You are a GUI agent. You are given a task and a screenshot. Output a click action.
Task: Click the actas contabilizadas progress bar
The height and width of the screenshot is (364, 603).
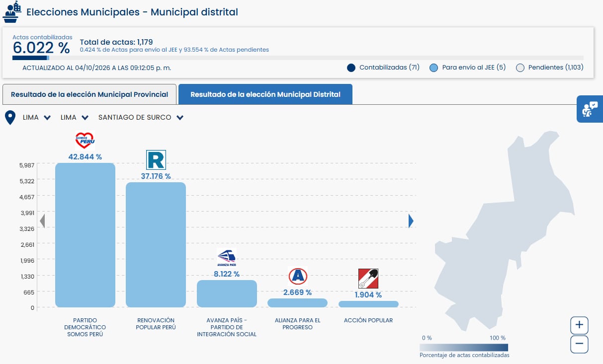tap(298, 58)
